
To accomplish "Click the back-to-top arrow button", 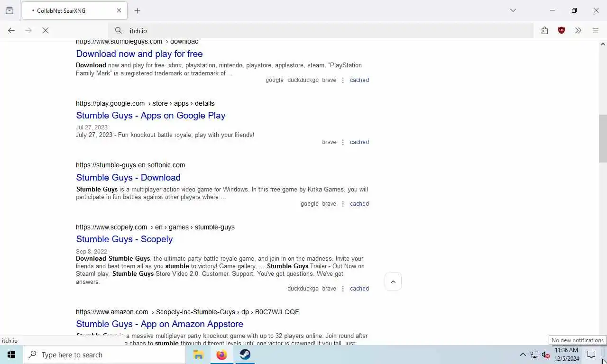I will (x=393, y=282).
